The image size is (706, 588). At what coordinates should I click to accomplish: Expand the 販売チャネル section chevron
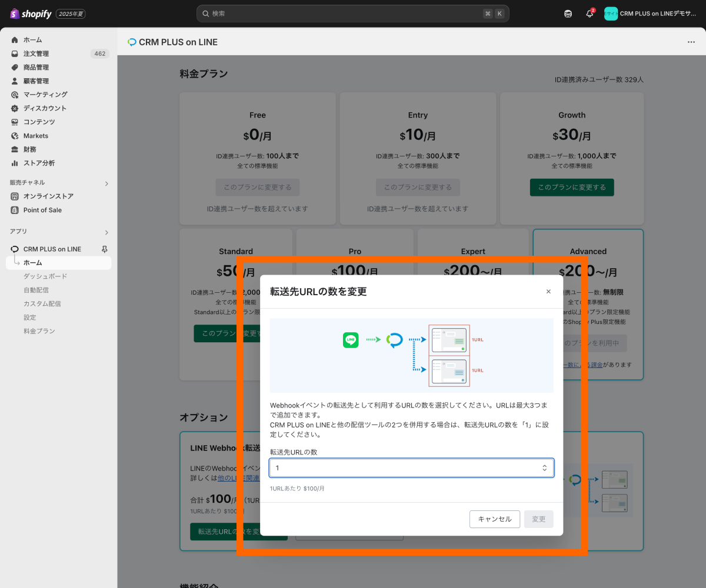tap(106, 183)
